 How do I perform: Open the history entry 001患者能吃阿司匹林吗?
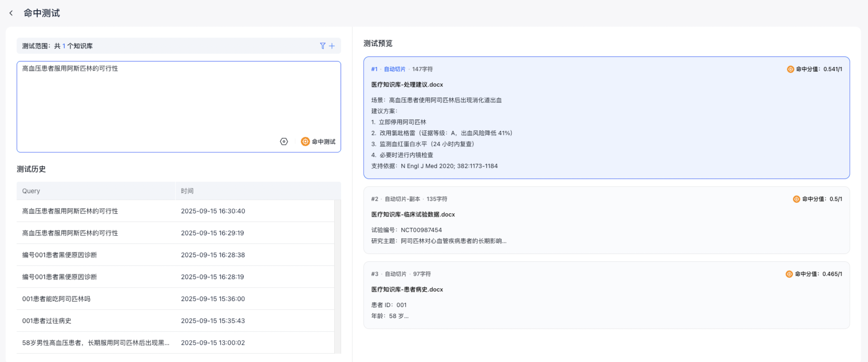[56, 299]
